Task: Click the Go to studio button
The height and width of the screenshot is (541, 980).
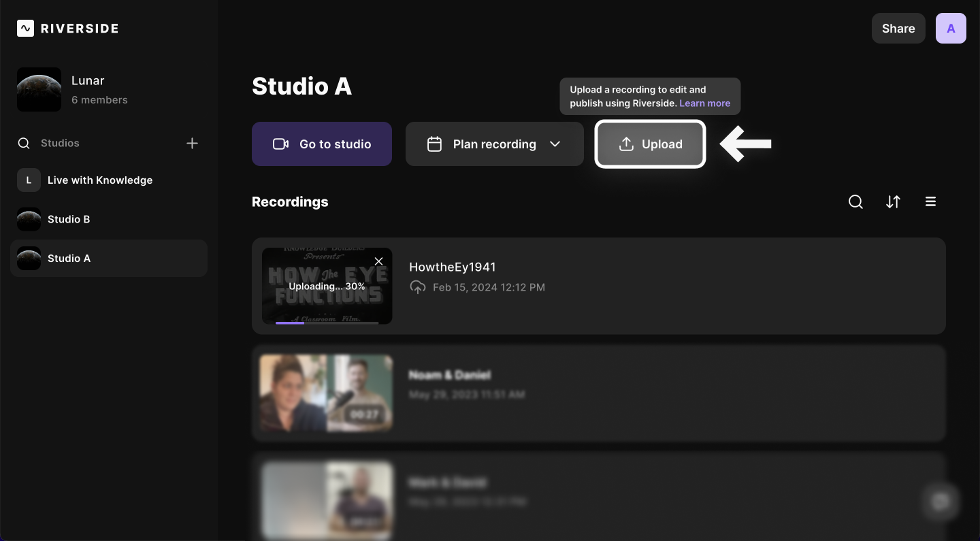Action: (x=322, y=144)
